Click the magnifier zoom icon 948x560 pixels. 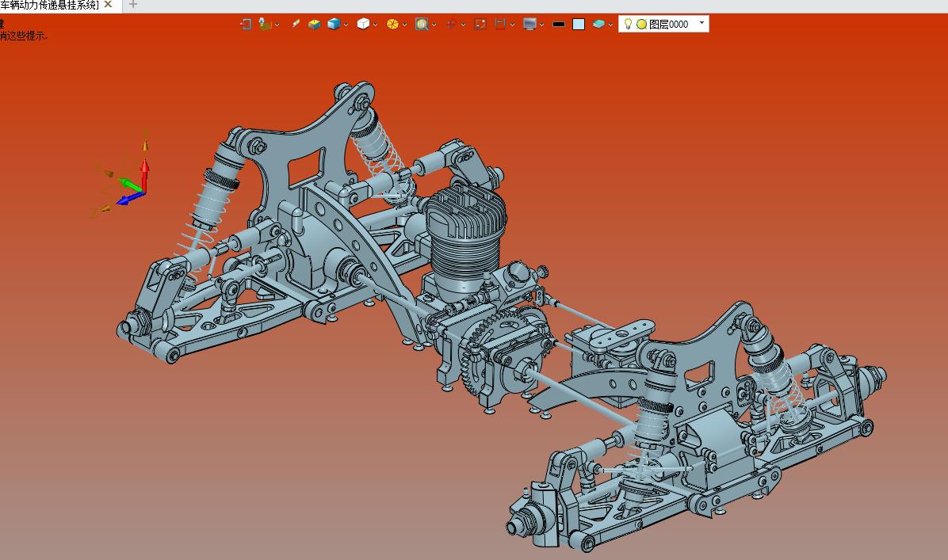point(422,25)
